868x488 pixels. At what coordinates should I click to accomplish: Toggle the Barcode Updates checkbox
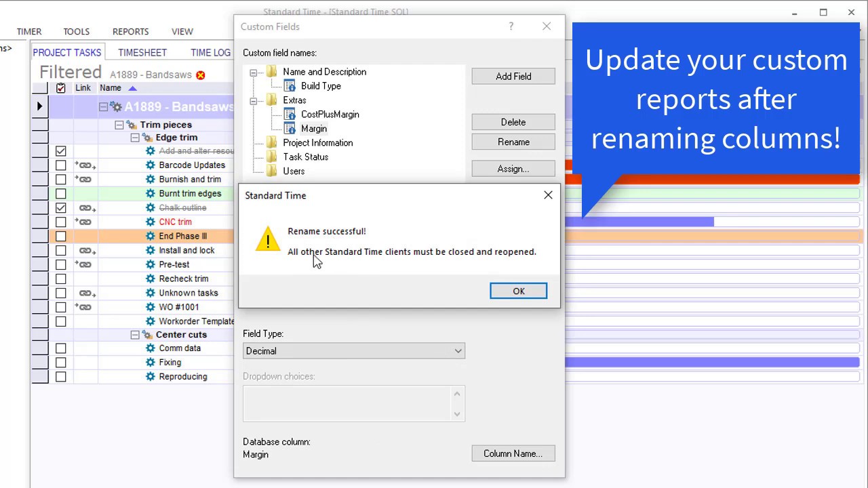coord(61,165)
